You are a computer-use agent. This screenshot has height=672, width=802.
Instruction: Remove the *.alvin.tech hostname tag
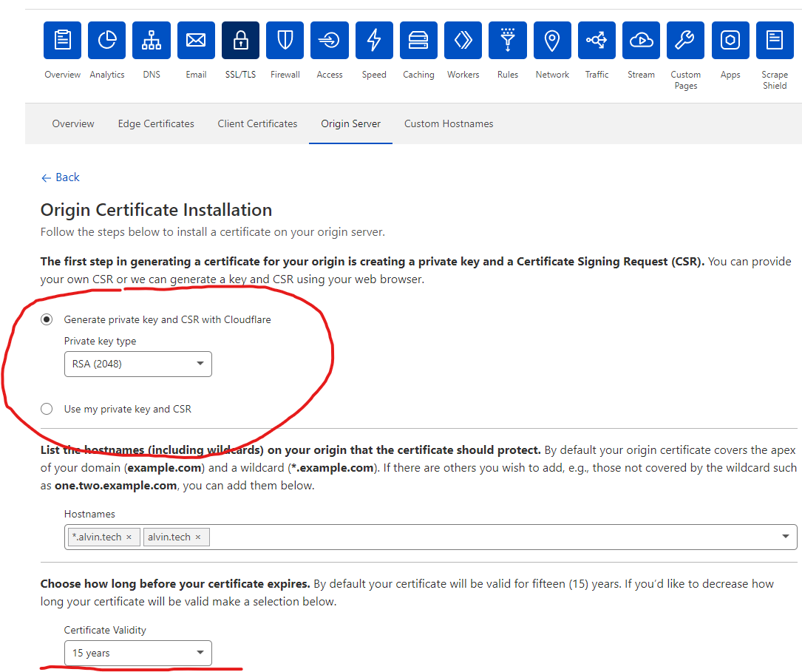(x=129, y=537)
